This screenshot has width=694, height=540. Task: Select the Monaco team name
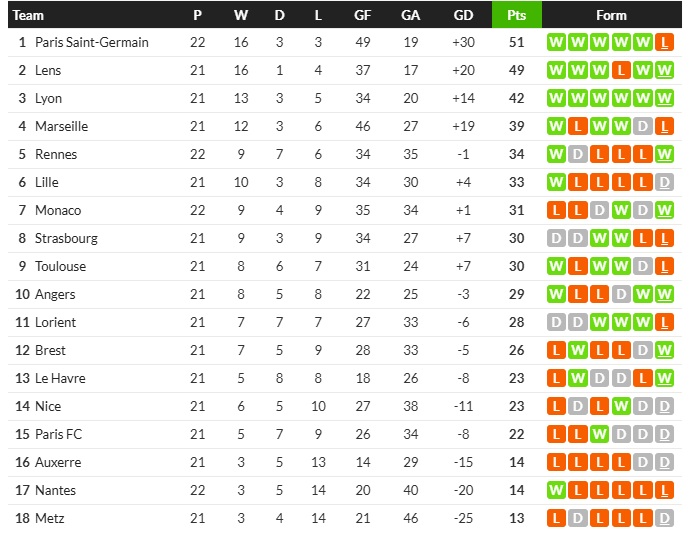point(58,210)
